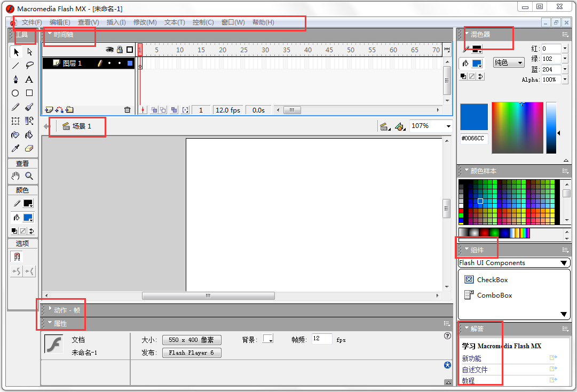
Task: Click the Mixer brightness slider bar
Action: (x=551, y=127)
